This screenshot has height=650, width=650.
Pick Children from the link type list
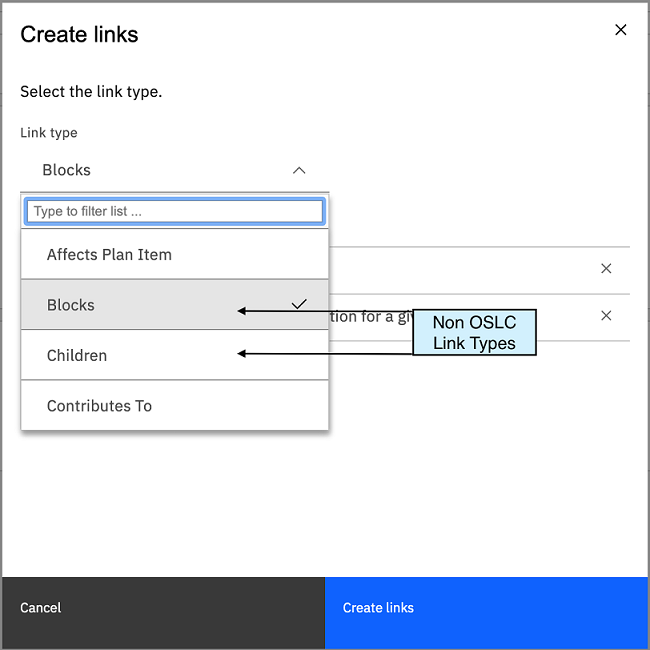77,355
